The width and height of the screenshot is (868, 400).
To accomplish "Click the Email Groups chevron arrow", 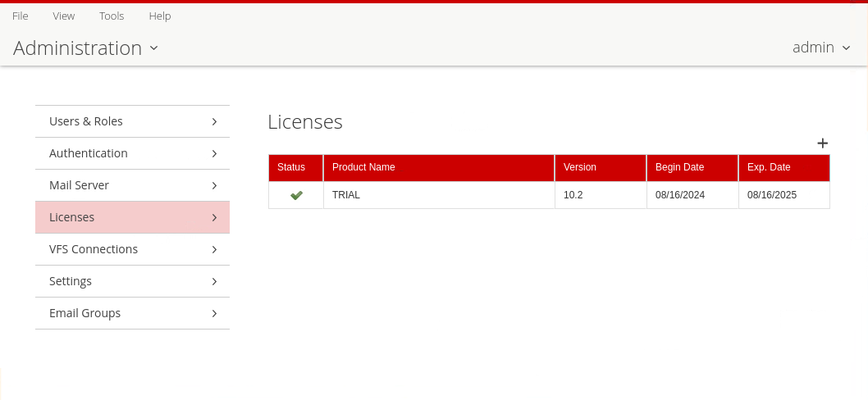I will (214, 313).
